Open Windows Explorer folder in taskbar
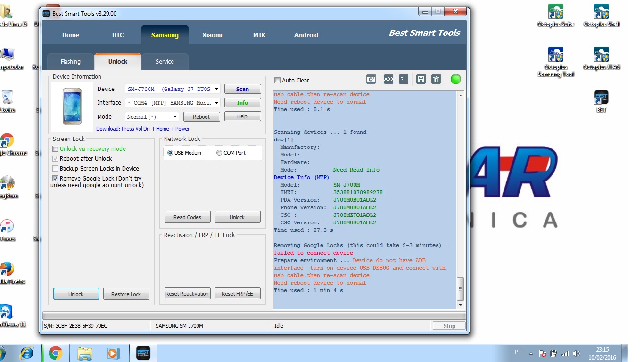Image resolution: width=644 pixels, height=362 pixels. tap(85, 353)
